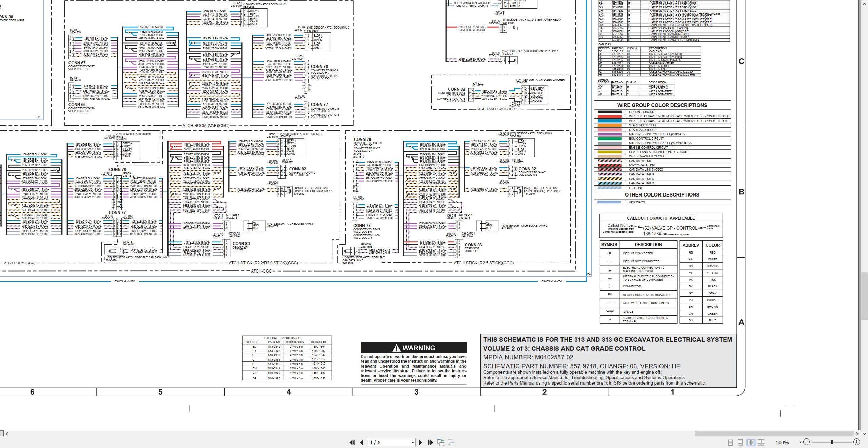Image resolution: width=868 pixels, height=448 pixels.
Task: Go to the previous page
Action: [x=362, y=442]
